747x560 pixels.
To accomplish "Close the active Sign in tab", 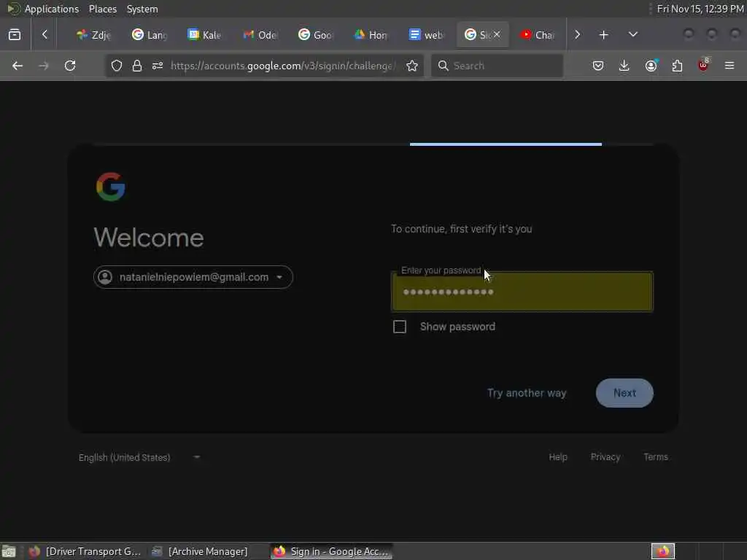I will [x=497, y=34].
